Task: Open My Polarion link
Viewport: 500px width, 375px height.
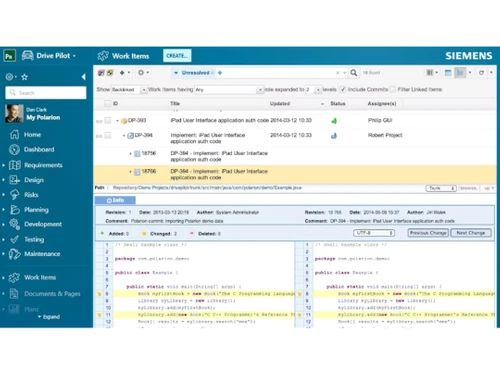Action: [43, 117]
